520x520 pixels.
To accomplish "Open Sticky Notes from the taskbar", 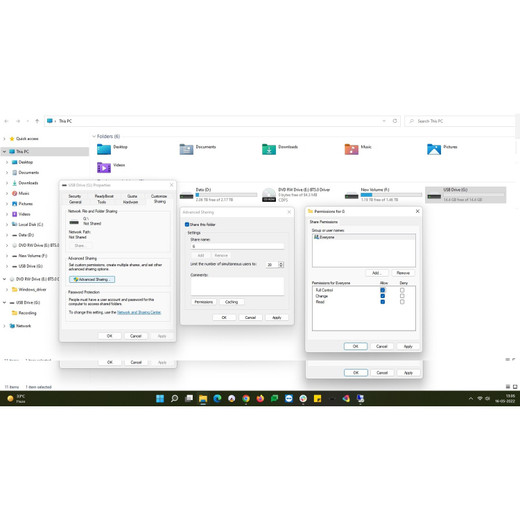I will coord(318,398).
